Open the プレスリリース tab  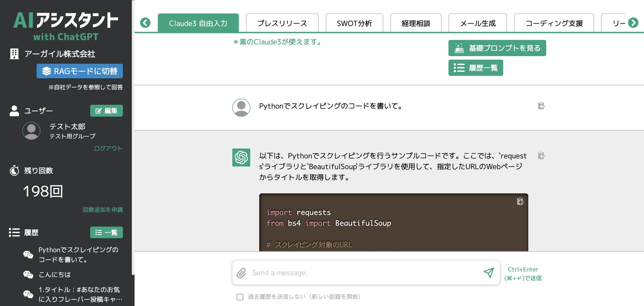coord(282,23)
